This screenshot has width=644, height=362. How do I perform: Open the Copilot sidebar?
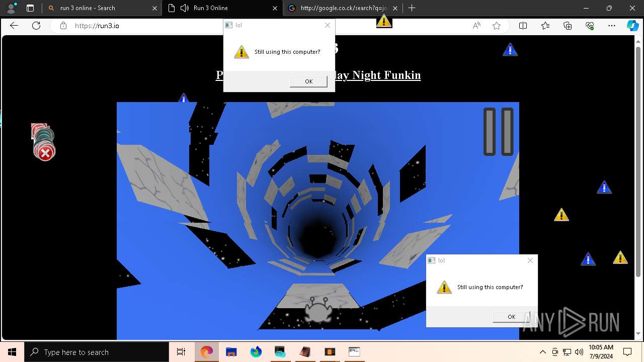pos(632,26)
